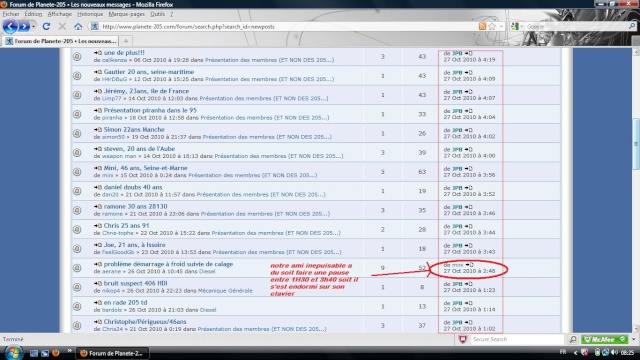Viewport: 640px width, 360px height.
Task: Open topic 'une de plus!!!'
Action: [124, 53]
